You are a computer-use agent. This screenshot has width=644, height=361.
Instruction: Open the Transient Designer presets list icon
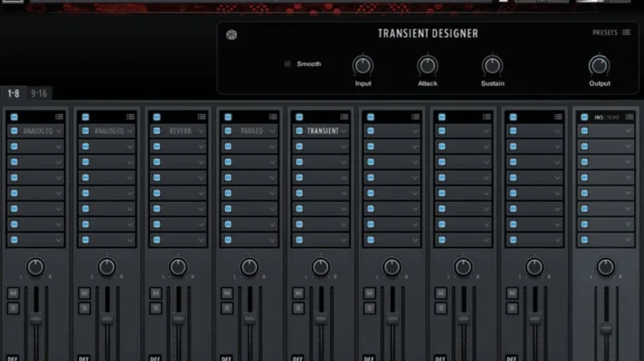tap(626, 33)
